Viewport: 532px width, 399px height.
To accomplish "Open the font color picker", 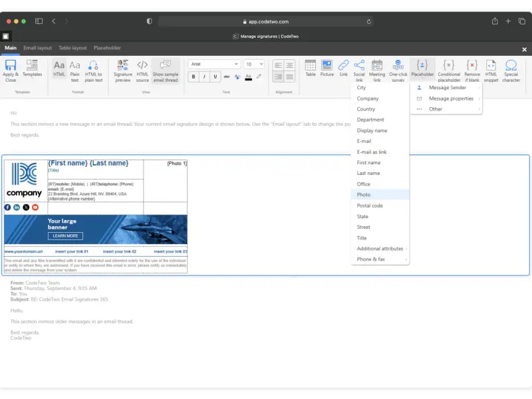I will tap(248, 77).
